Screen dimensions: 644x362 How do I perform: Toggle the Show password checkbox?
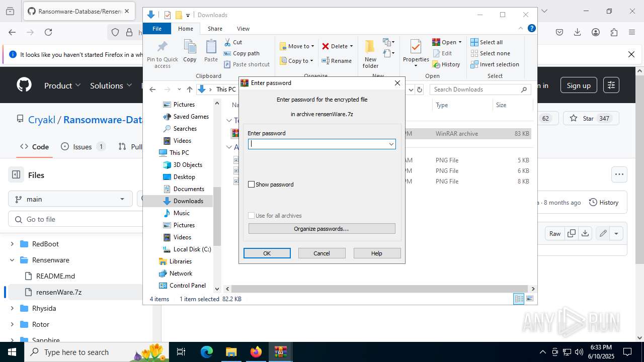point(252,185)
